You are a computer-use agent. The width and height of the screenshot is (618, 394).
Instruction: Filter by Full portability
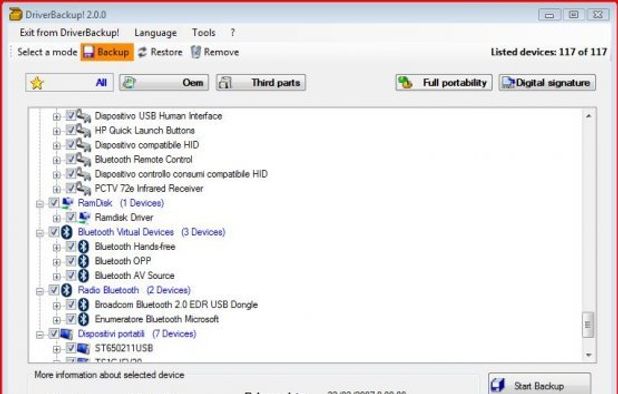[x=444, y=83]
